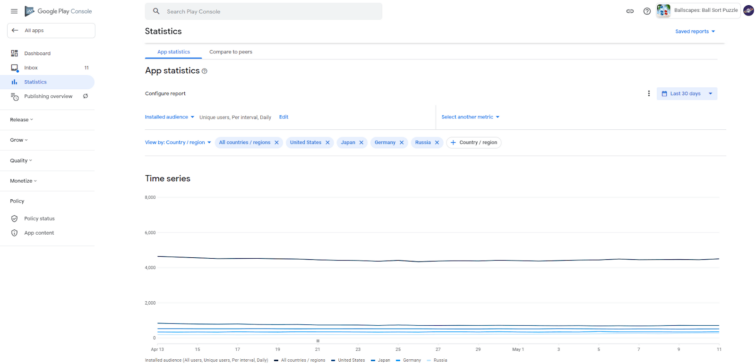The height and width of the screenshot is (364, 756).
Task: Open the Saved reports dropdown
Action: 695,31
